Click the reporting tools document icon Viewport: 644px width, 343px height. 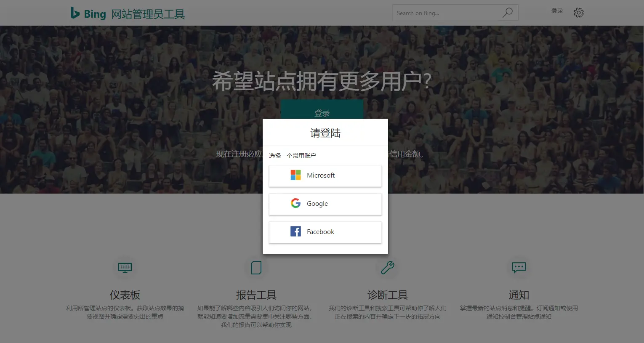click(x=256, y=267)
